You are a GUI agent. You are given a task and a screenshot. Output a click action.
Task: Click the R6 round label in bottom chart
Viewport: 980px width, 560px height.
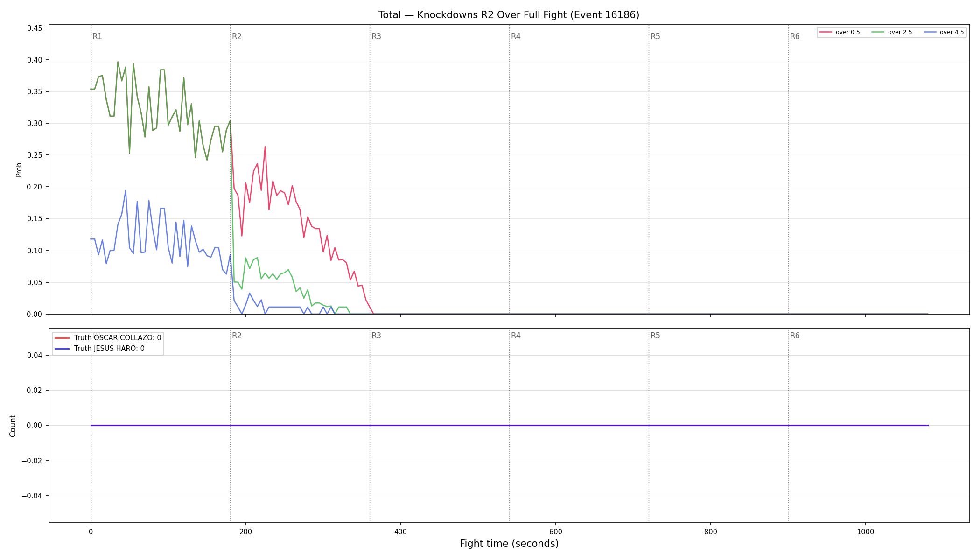click(795, 336)
